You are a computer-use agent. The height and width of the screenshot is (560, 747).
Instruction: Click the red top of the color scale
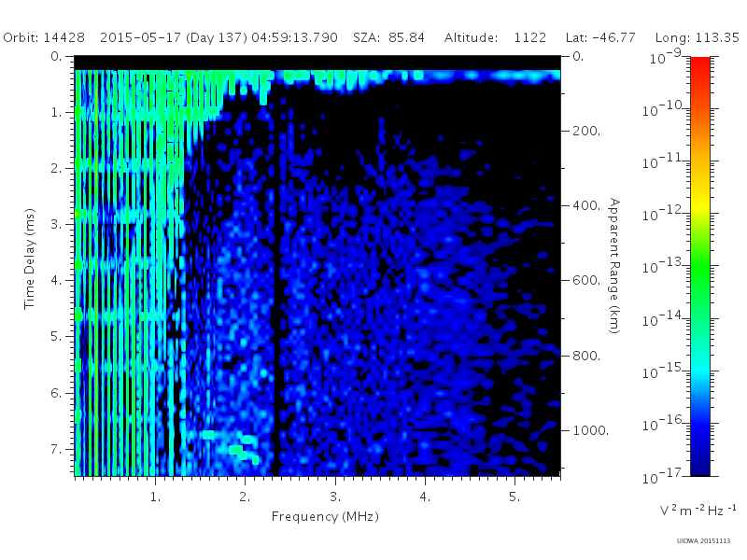tap(700, 66)
